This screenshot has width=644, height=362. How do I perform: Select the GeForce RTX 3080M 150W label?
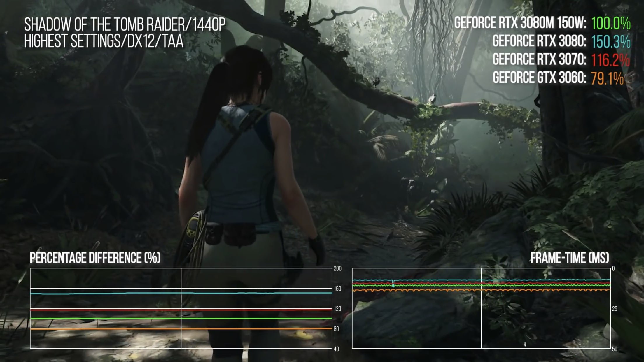click(x=520, y=23)
